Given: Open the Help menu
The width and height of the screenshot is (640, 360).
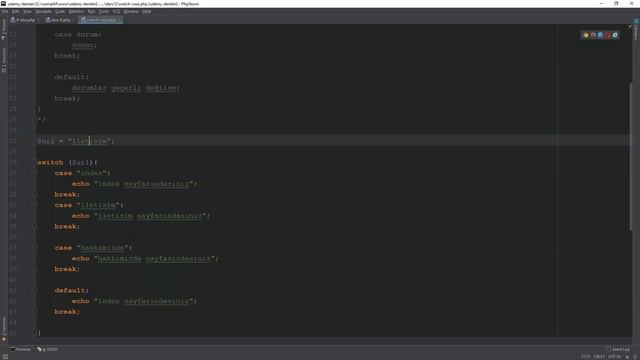Looking at the screenshot, I should point(147,12).
